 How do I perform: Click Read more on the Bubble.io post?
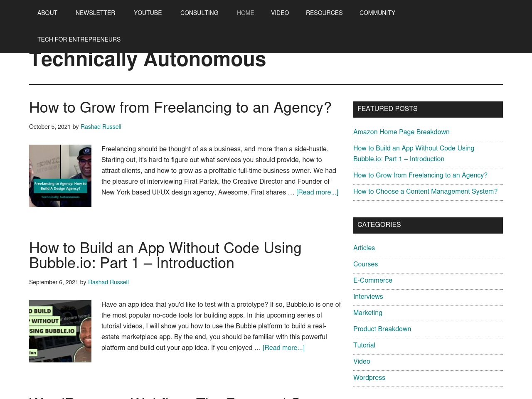click(283, 347)
